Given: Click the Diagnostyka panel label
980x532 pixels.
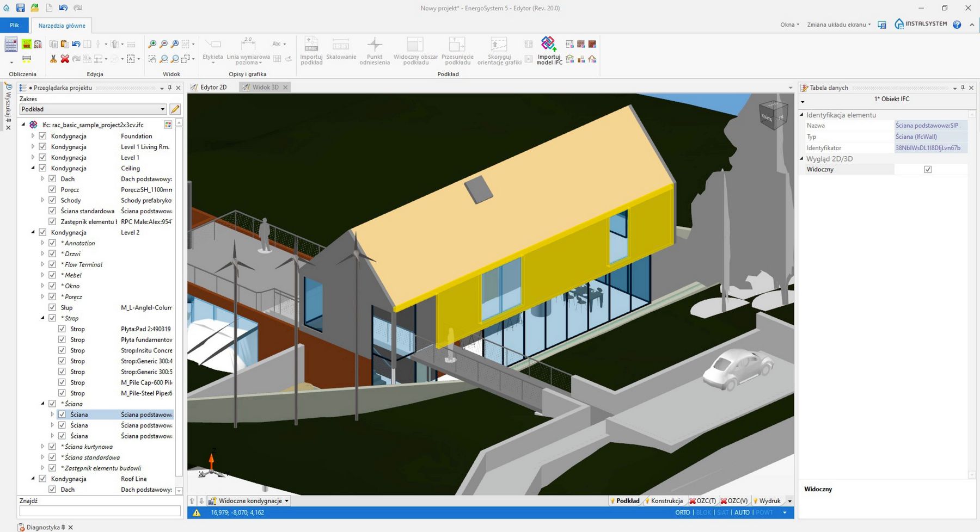Looking at the screenshot, I should (43, 528).
